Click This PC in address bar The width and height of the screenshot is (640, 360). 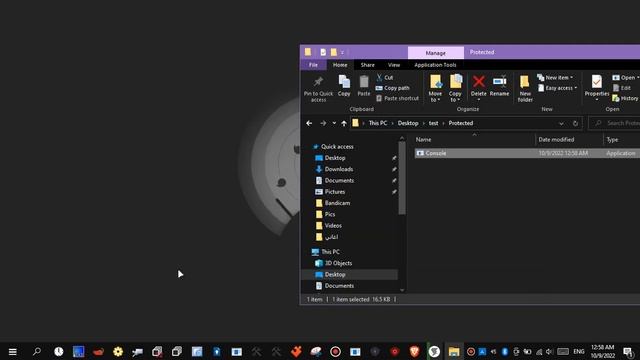378,123
